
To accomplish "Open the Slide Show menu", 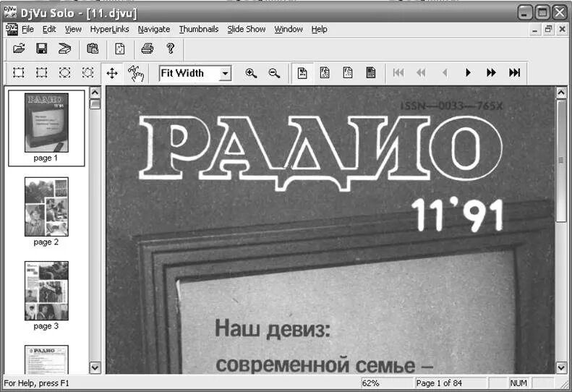I will 247,29.
